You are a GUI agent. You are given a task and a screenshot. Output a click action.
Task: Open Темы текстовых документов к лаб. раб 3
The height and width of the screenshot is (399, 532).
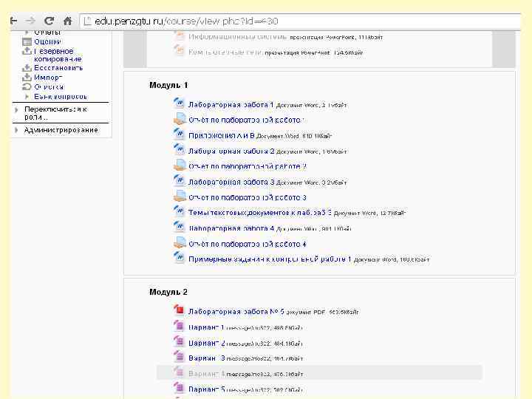click(x=260, y=213)
